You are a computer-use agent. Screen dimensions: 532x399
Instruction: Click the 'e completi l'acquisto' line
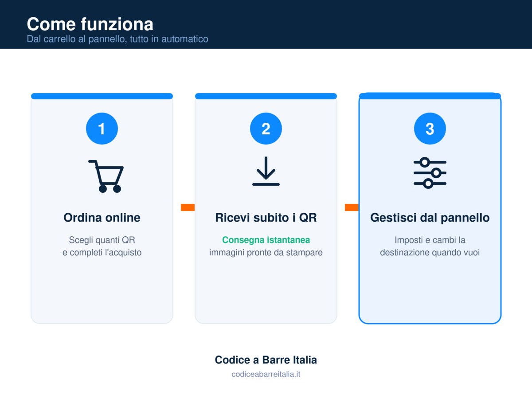(102, 253)
